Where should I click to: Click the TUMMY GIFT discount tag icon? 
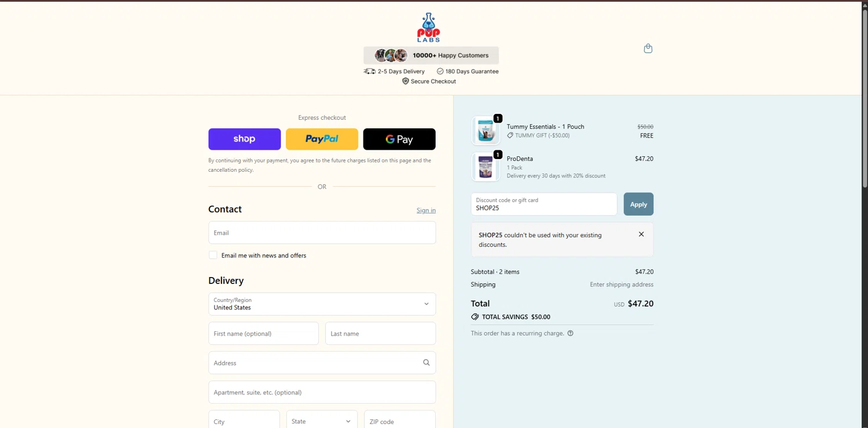pyautogui.click(x=510, y=135)
